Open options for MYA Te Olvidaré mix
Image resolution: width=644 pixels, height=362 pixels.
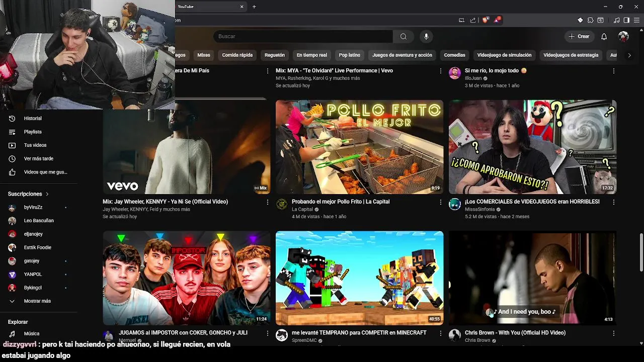point(440,71)
